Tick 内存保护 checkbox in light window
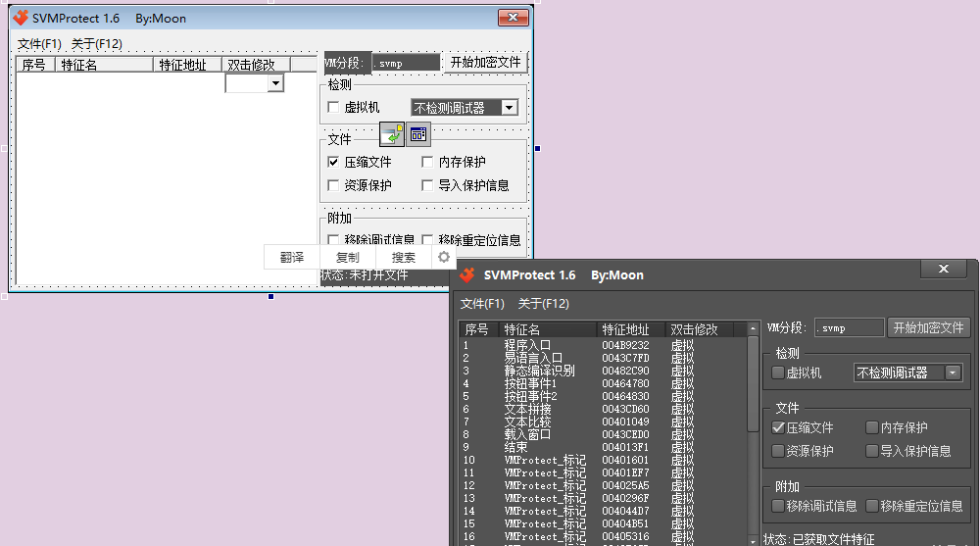 tap(427, 162)
